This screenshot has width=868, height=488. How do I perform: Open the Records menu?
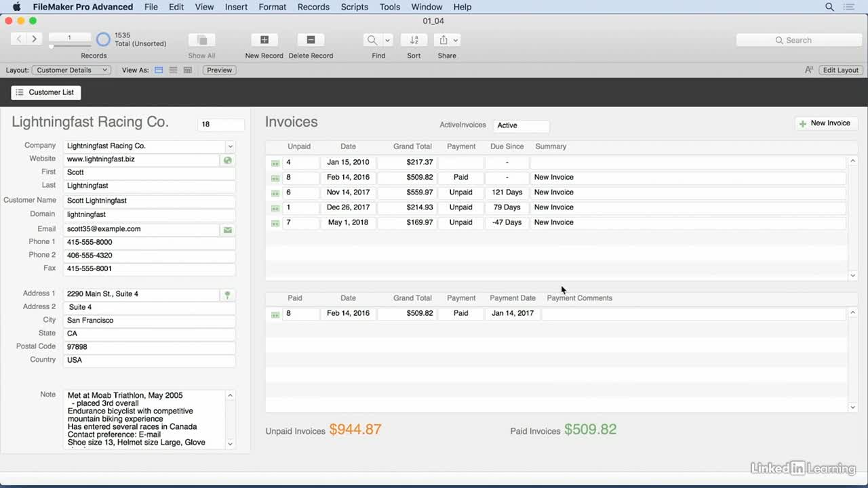point(313,7)
